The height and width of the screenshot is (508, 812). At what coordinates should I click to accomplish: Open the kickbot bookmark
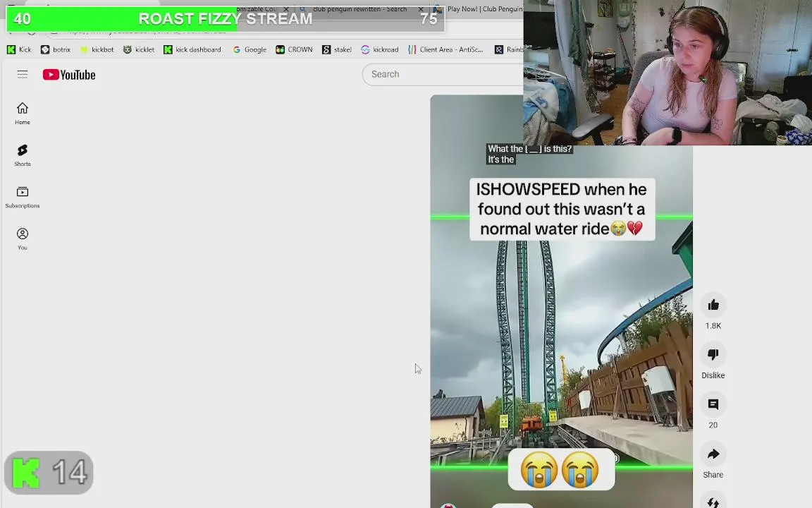click(x=97, y=50)
